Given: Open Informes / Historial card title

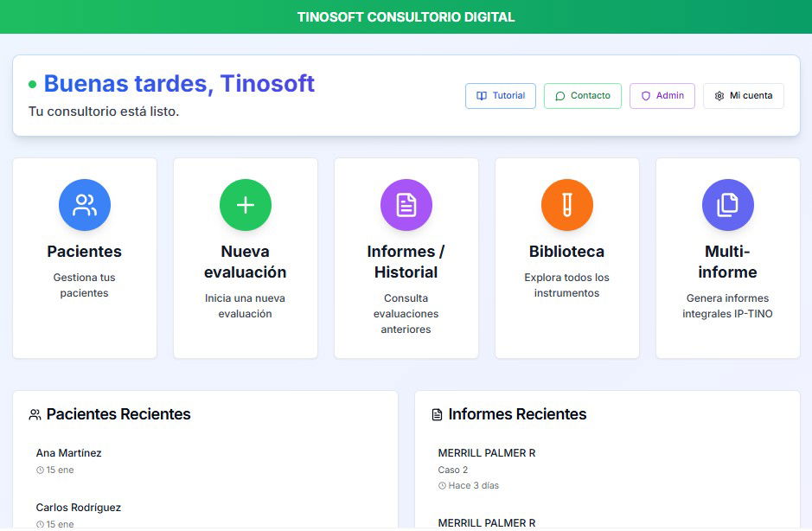Looking at the screenshot, I should point(406,262).
